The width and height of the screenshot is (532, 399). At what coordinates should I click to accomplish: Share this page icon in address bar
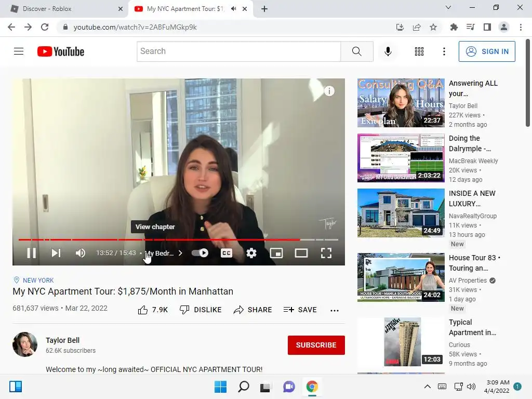(417, 27)
